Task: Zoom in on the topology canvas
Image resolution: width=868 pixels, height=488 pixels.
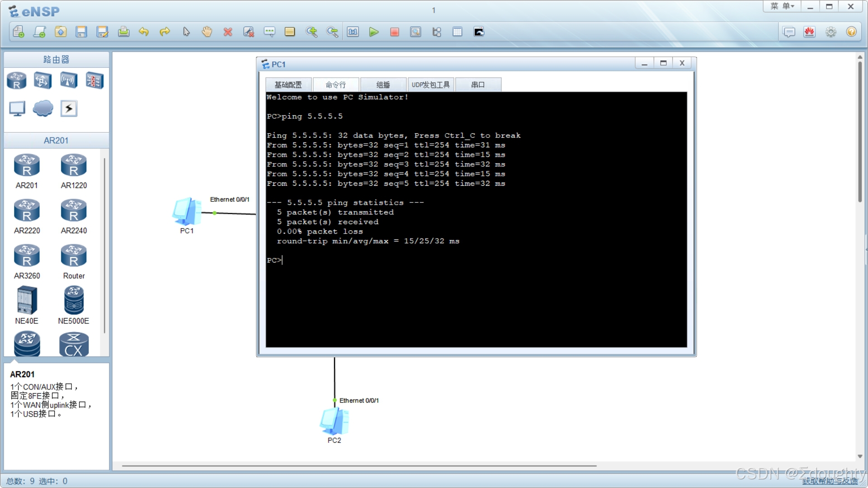Action: point(311,32)
